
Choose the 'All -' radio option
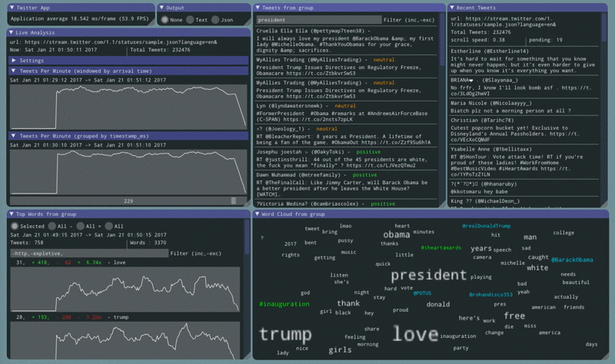52,226
